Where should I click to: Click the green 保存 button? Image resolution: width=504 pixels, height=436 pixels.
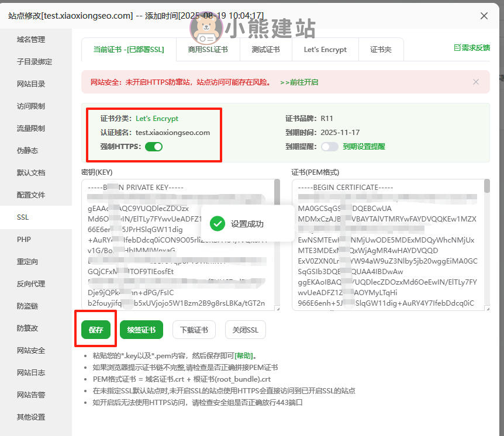click(96, 330)
